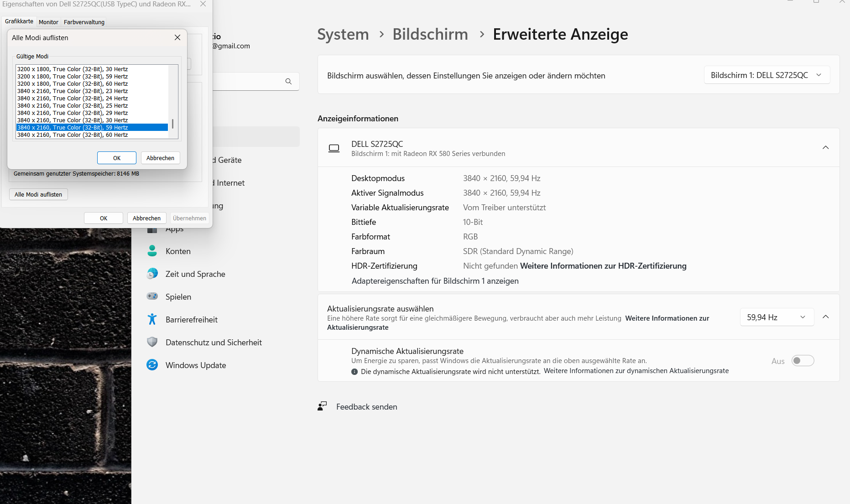Collapse the Aktualisierungsrate auswählen section
850x504 pixels.
click(825, 317)
